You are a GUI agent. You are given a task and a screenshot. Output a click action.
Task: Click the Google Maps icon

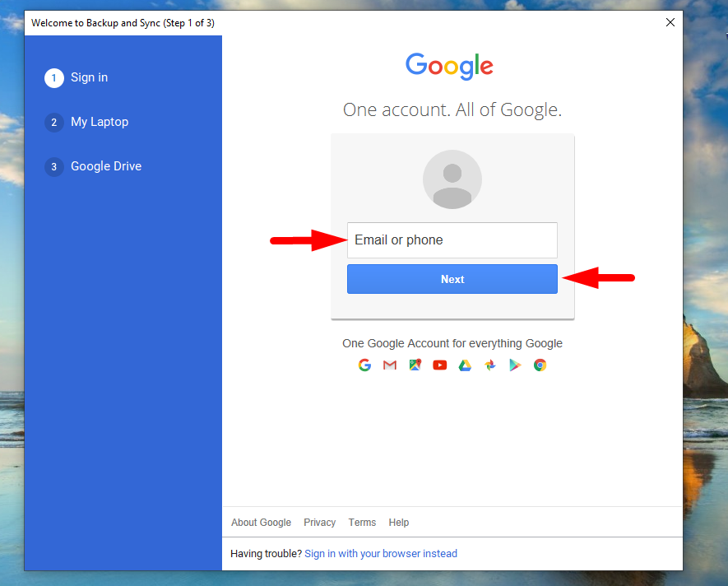point(415,365)
